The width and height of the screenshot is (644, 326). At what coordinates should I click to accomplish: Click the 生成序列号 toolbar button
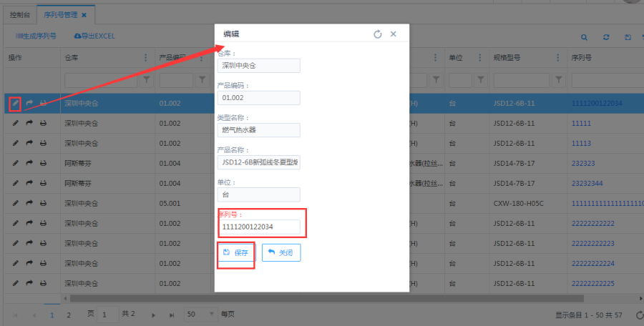35,36
